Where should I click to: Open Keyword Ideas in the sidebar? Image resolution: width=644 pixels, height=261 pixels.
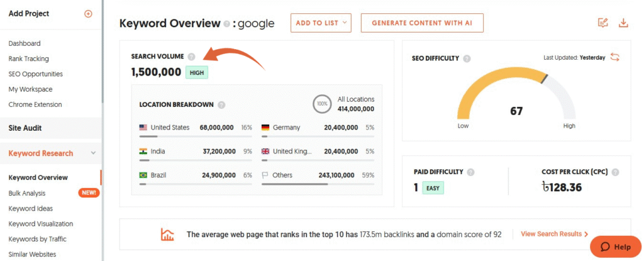click(x=30, y=208)
